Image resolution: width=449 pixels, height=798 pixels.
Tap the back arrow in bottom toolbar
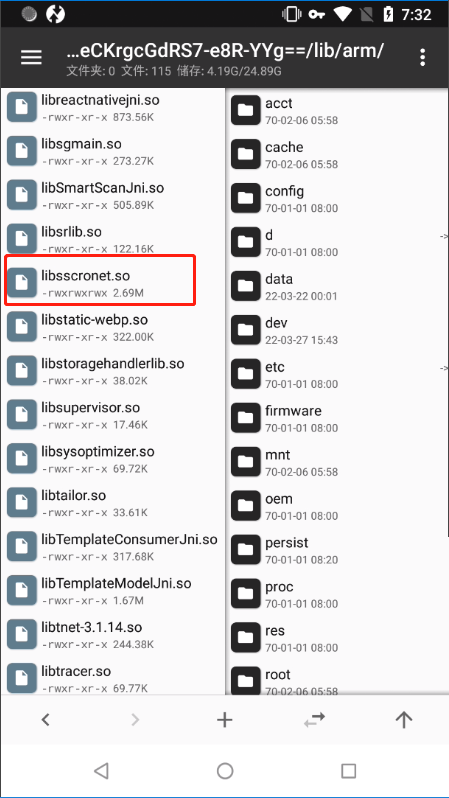(45, 719)
